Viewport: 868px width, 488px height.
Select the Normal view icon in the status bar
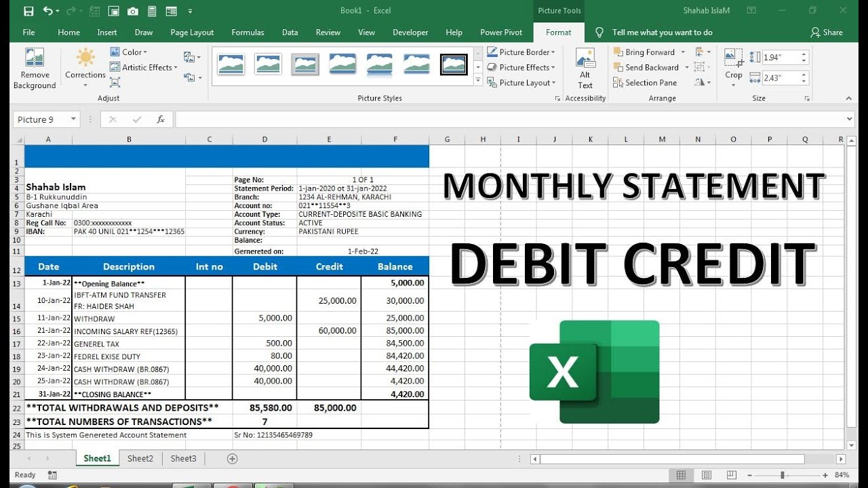681,475
